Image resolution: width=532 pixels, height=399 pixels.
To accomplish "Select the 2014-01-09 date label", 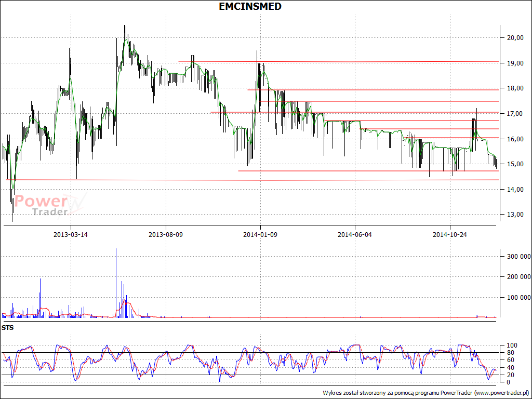I will tap(260, 235).
